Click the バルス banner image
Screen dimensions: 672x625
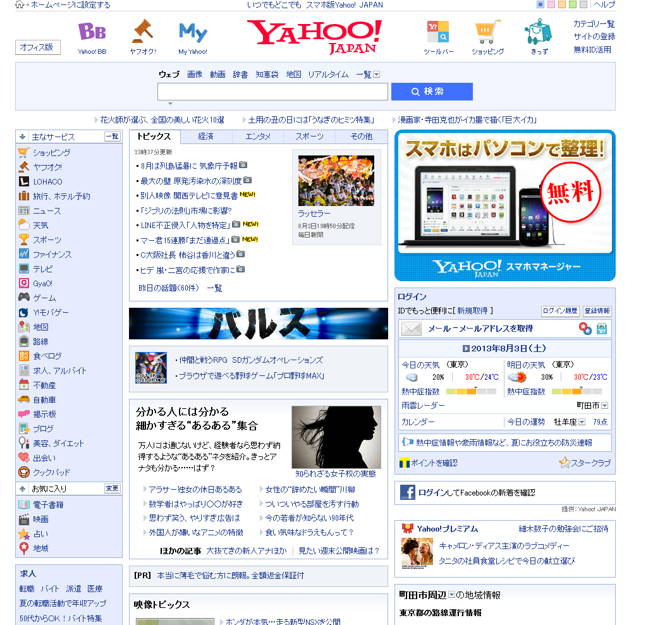(x=259, y=324)
